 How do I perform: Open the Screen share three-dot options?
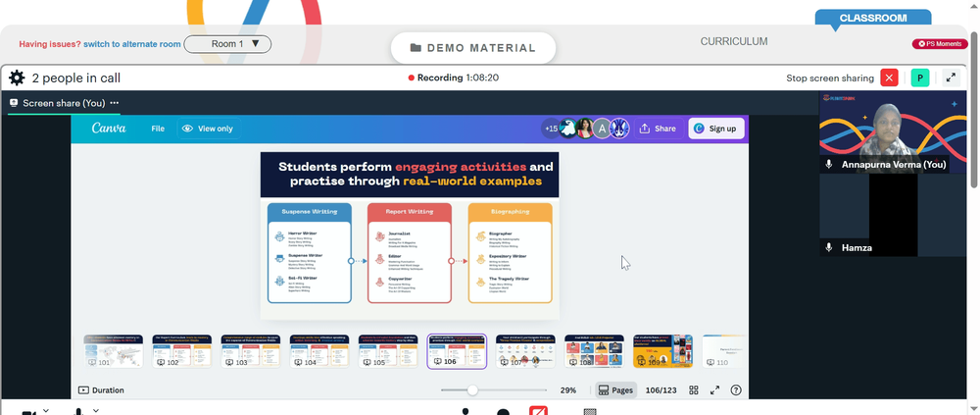click(x=115, y=103)
